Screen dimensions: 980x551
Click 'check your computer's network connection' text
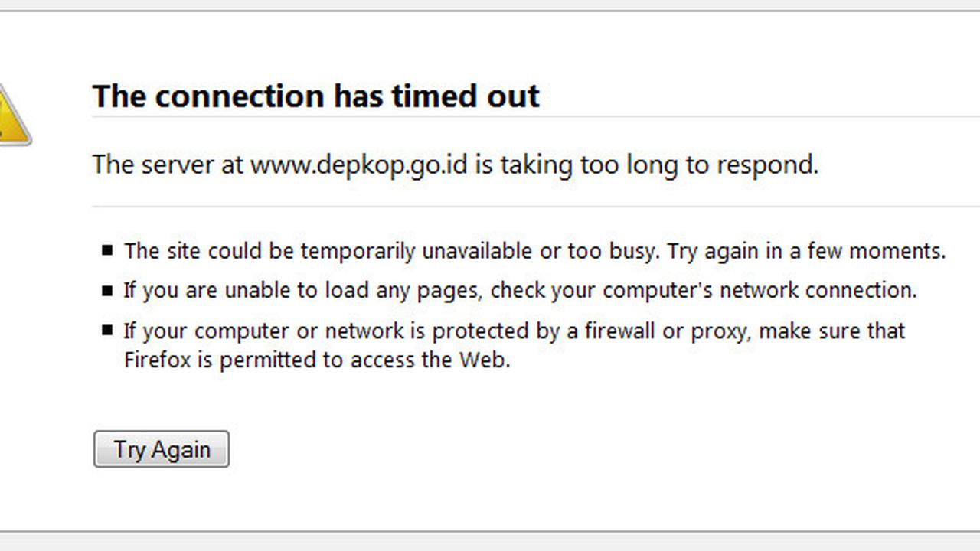click(704, 291)
